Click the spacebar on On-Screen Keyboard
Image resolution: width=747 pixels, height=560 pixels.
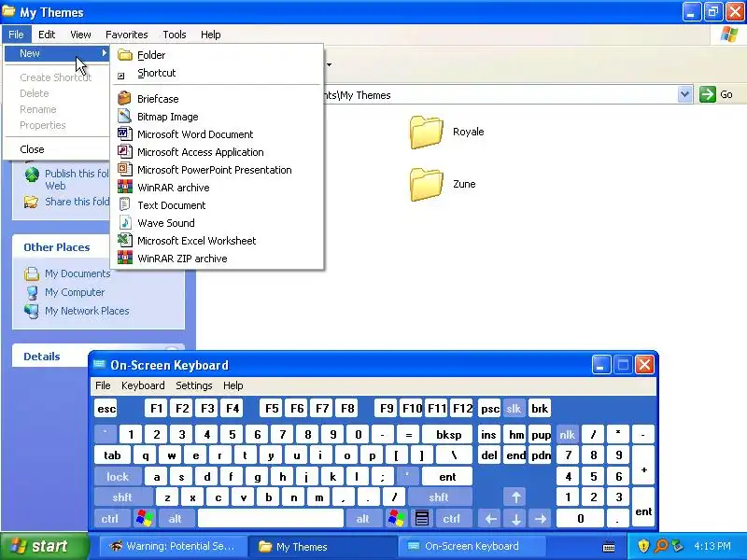pos(271,519)
